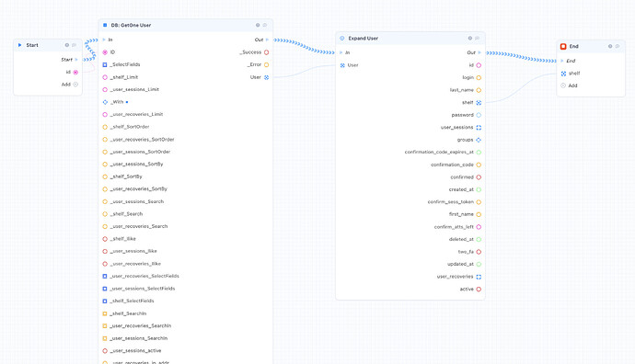635x364 pixels.
Task: Select the _shelf_SortBy input port
Action: [105, 176]
